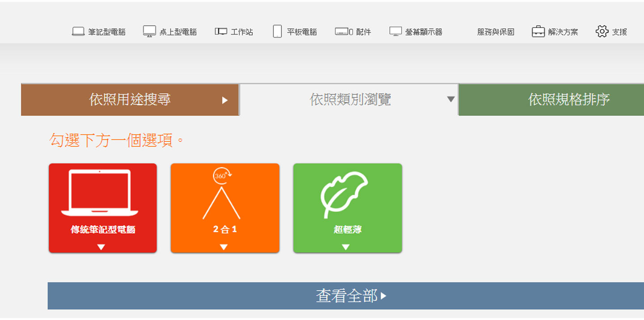Open 服務與保固 menu item
The height and width of the screenshot is (320, 644).
pyautogui.click(x=496, y=32)
